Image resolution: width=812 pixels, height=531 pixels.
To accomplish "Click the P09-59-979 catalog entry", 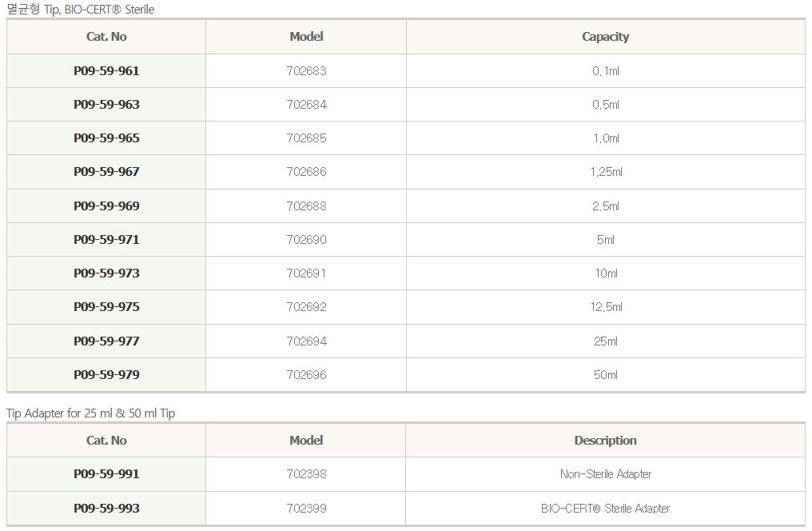I will pos(106,375).
